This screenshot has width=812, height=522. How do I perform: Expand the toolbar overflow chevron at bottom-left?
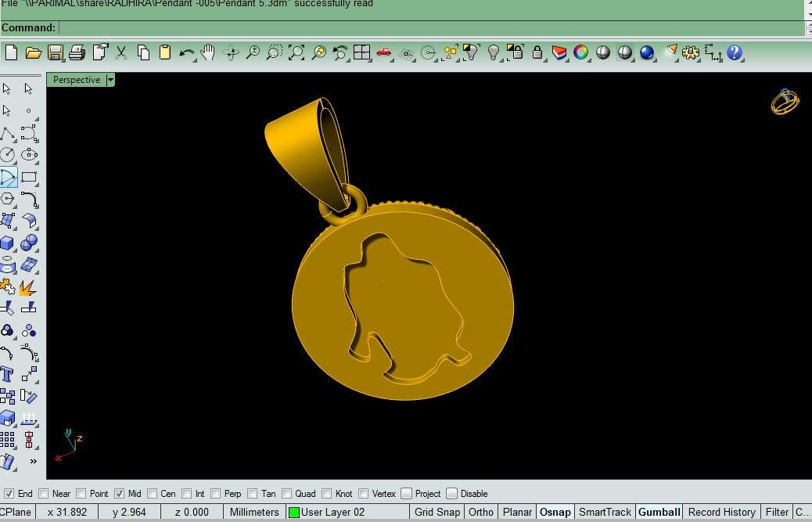point(33,462)
